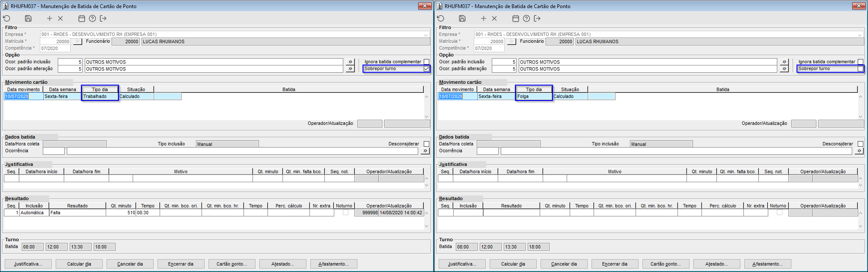Open lookup for Ocor. padrão alteração, left window
The width and height of the screenshot is (868, 272).
tap(350, 68)
